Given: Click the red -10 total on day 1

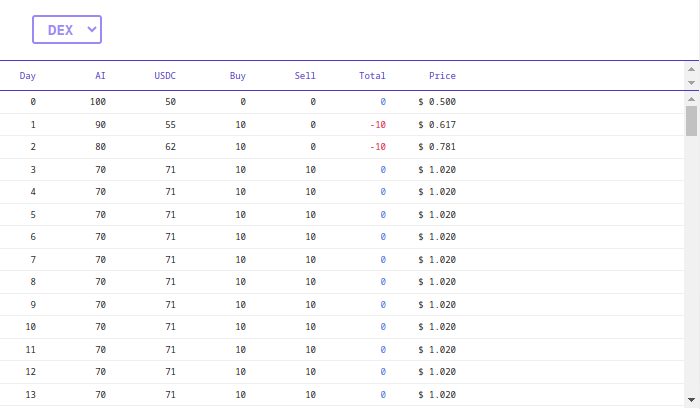Looking at the screenshot, I should [378, 125].
